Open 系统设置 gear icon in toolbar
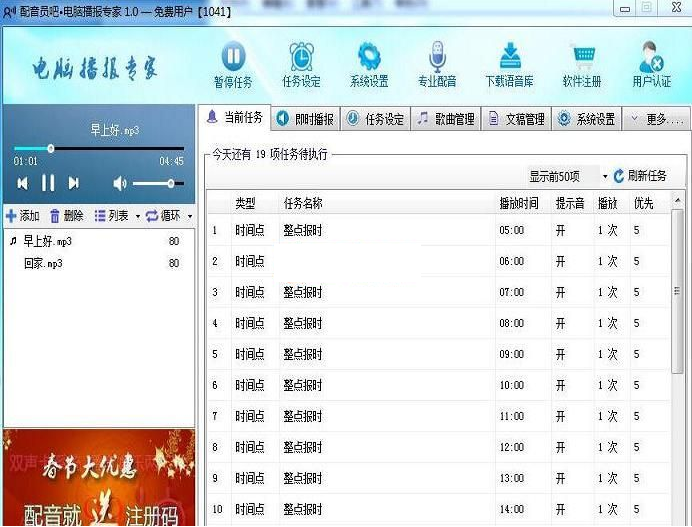692x527 pixels. pyautogui.click(x=369, y=57)
